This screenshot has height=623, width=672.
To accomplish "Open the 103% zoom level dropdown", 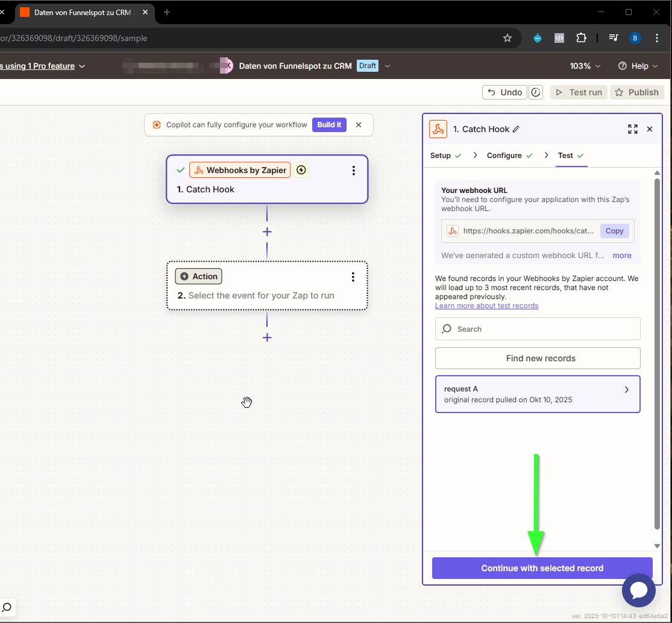I will [585, 66].
